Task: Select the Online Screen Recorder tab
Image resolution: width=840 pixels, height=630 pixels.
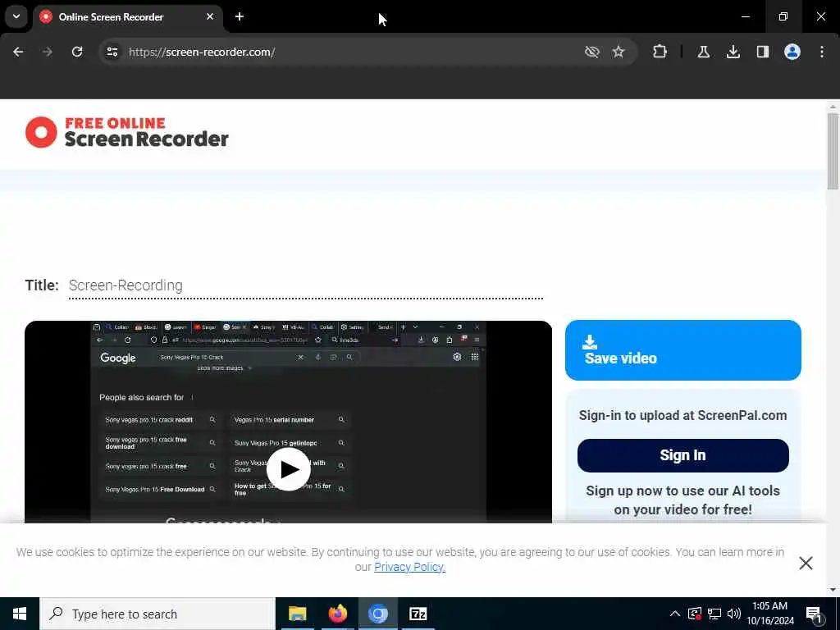Action: pos(127,17)
